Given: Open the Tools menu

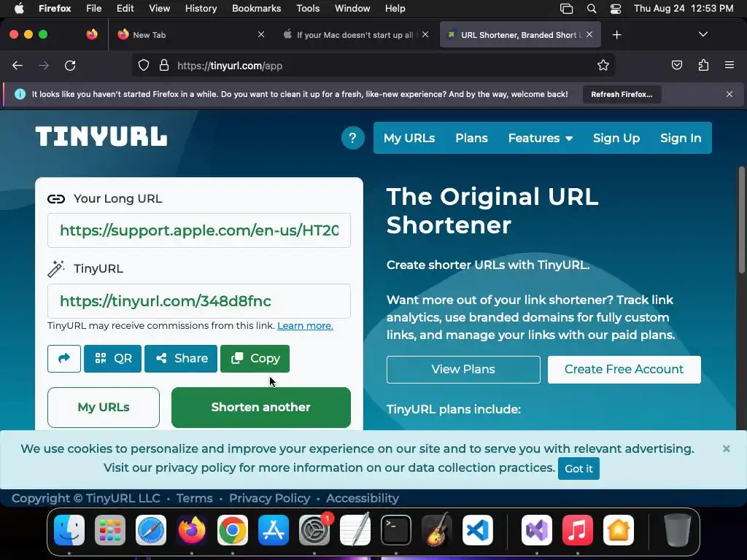Looking at the screenshot, I should (308, 9).
